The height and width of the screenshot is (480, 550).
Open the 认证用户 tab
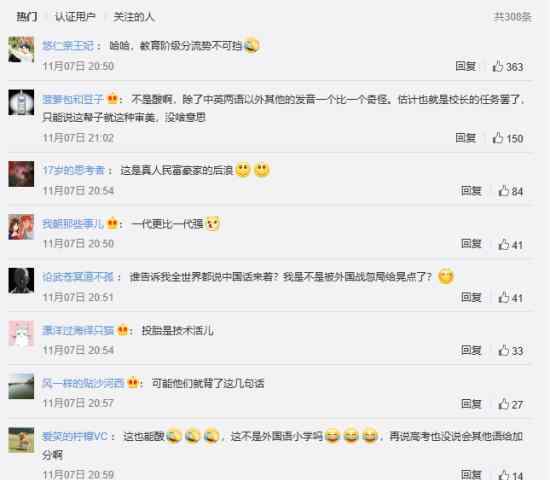pyautogui.click(x=75, y=16)
